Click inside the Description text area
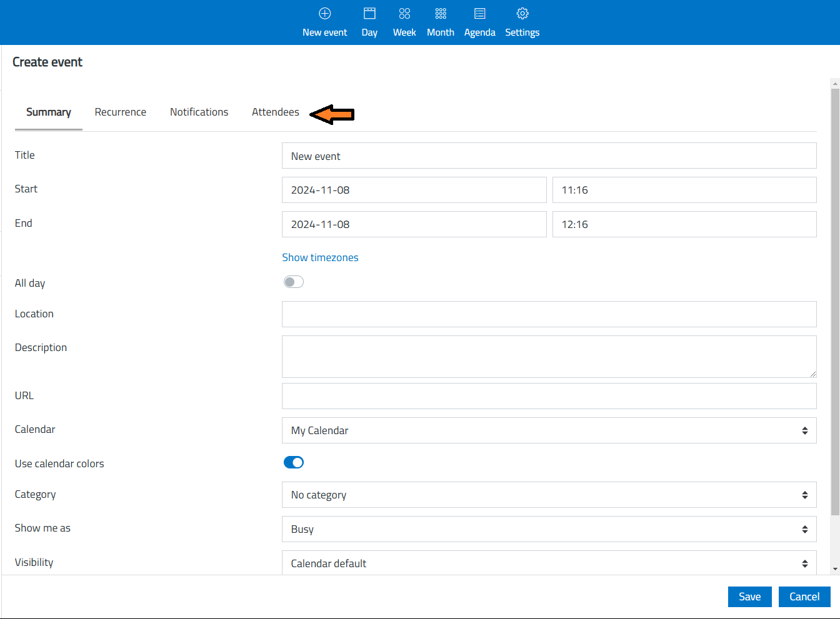840x619 pixels. [549, 357]
